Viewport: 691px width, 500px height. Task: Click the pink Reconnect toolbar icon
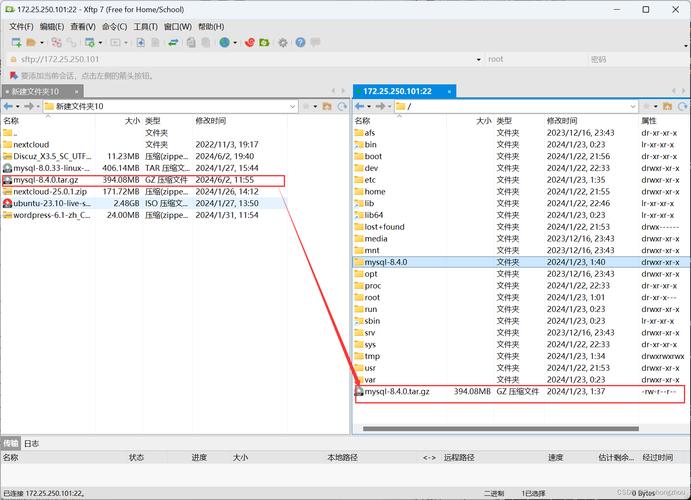tap(56, 42)
